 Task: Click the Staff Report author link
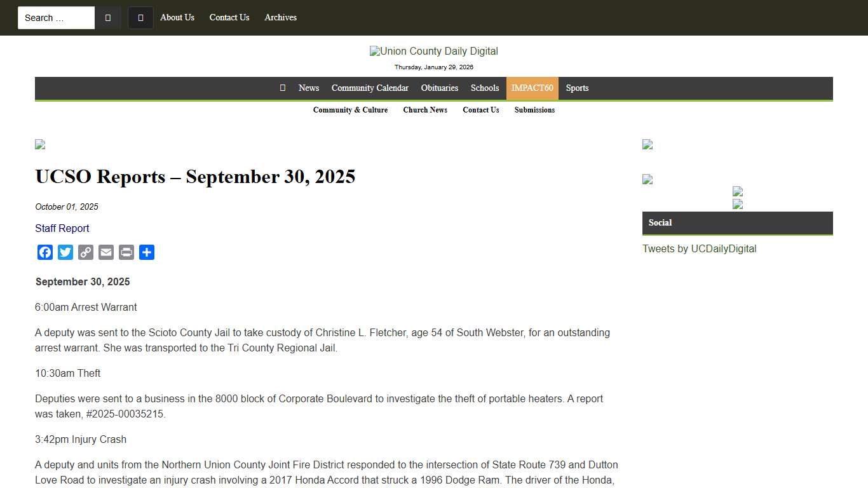pyautogui.click(x=62, y=228)
